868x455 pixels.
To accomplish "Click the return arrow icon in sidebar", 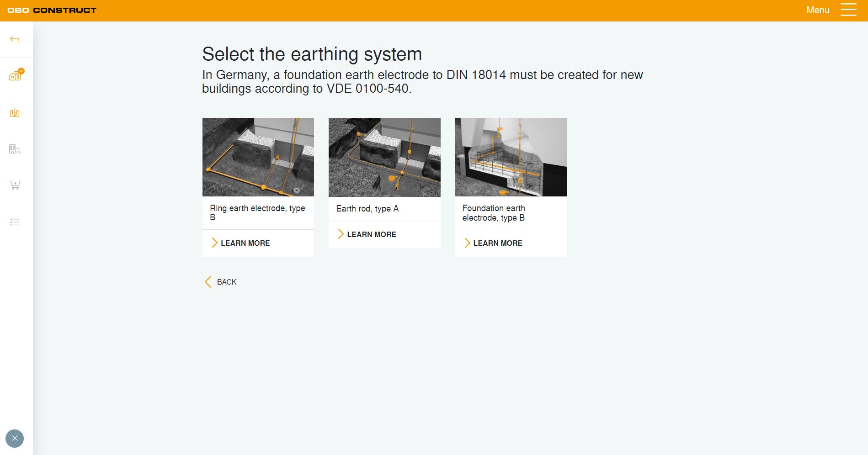I will [x=15, y=40].
